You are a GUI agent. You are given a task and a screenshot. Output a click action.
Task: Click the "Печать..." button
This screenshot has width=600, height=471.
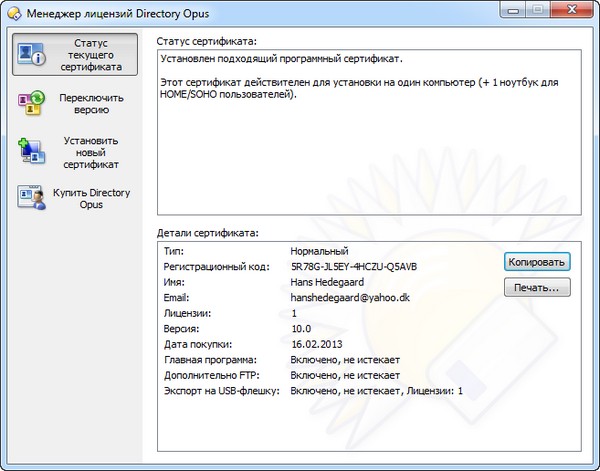(537, 287)
